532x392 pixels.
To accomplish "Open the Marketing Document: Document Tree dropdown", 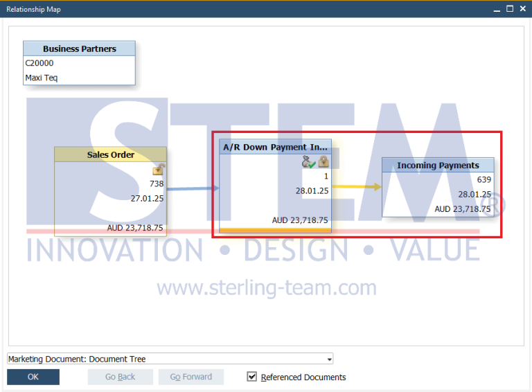I will point(330,359).
